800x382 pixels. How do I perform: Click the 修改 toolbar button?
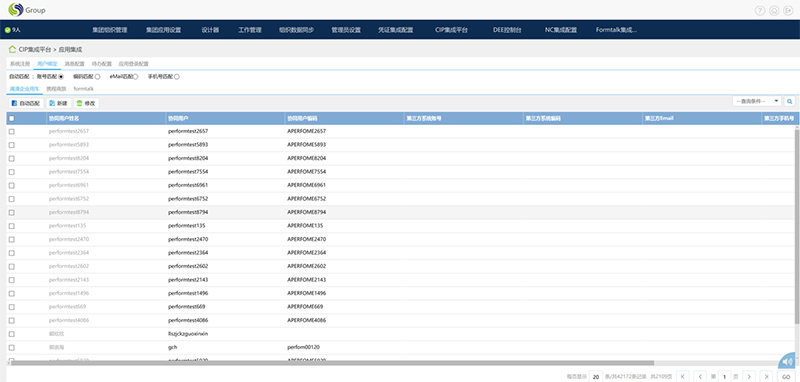click(86, 103)
